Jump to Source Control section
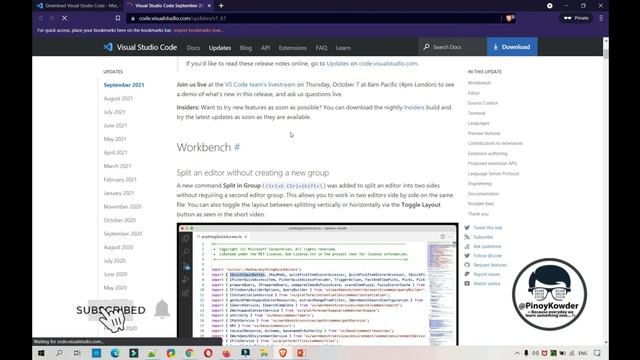Viewport: 640px width, 360px height. [482, 103]
